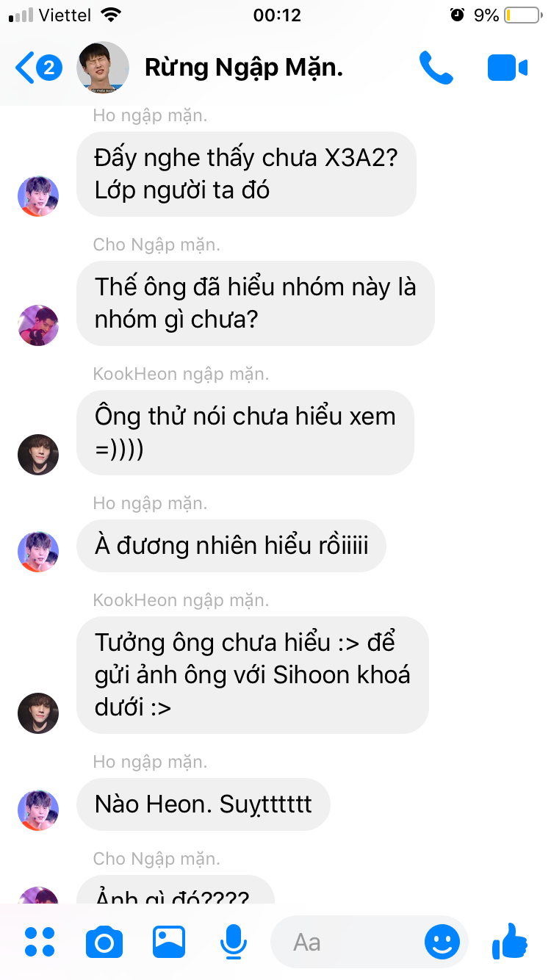This screenshot has width=551, height=980.
Task: Open the camera to take a photo
Action: point(104,942)
